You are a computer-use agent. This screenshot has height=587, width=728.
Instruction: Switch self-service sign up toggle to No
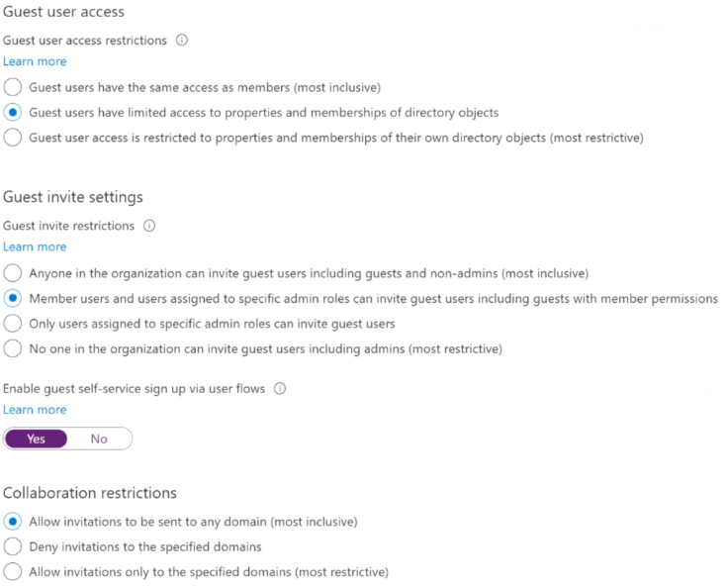(99, 439)
